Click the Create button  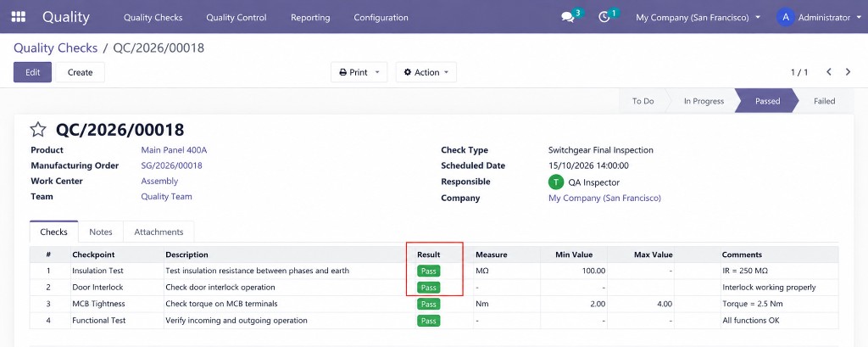point(81,72)
